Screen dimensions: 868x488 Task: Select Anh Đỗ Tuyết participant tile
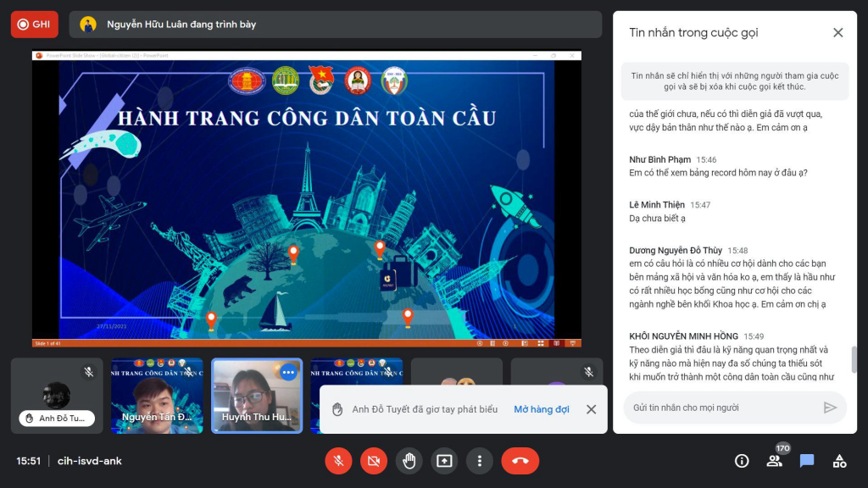pyautogui.click(x=57, y=396)
